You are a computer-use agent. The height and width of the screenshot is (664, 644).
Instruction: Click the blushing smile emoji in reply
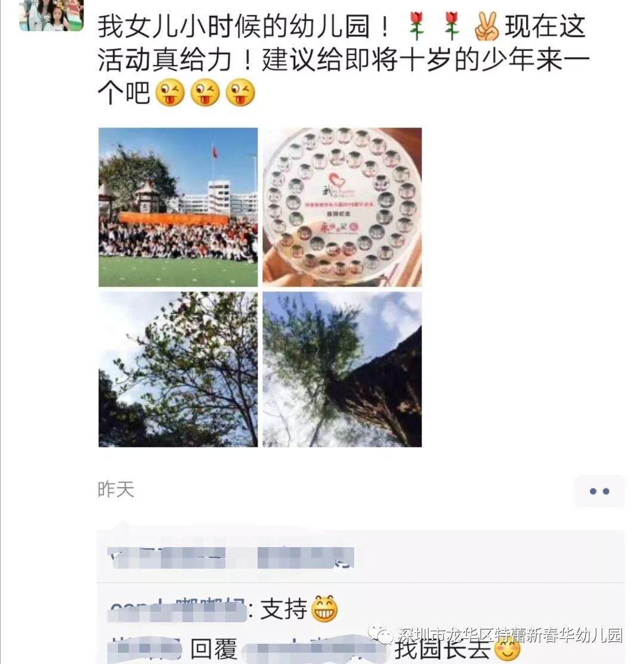[x=507, y=649]
